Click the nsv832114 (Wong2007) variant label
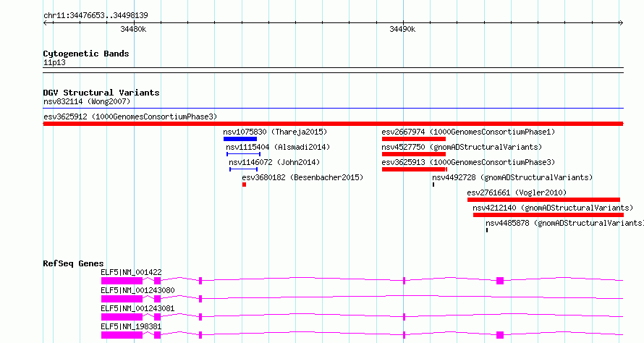 [x=87, y=101]
